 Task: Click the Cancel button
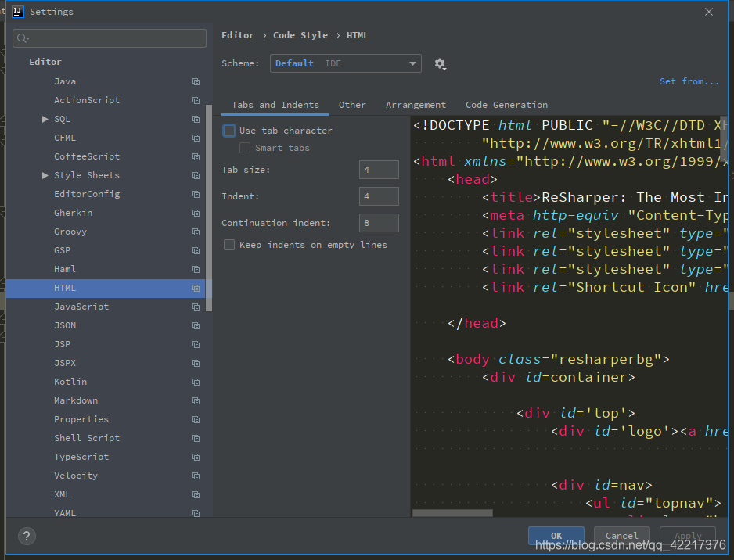[621, 536]
